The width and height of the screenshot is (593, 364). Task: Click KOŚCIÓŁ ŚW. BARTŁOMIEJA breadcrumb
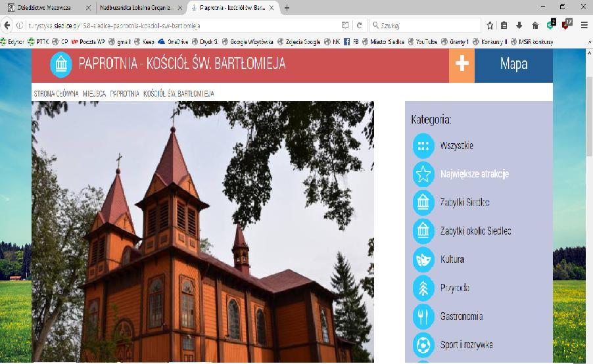coord(179,93)
